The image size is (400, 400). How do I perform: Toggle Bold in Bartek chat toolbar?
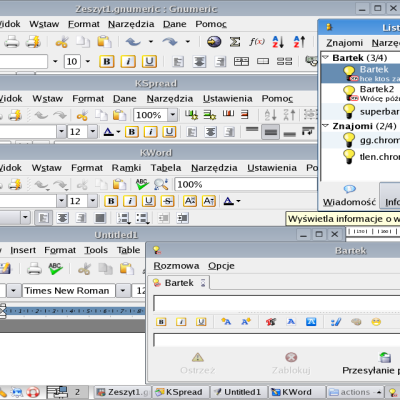coord(161,322)
